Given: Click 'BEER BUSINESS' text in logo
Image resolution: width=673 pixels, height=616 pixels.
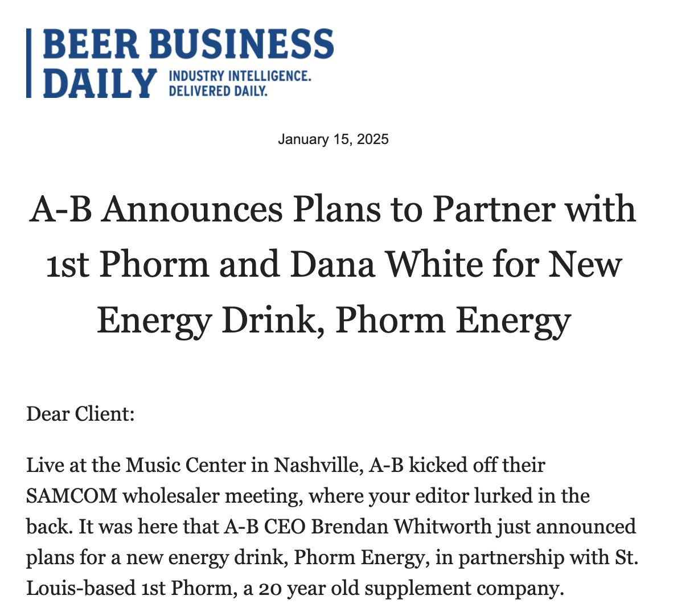Looking at the screenshot, I should [188, 44].
